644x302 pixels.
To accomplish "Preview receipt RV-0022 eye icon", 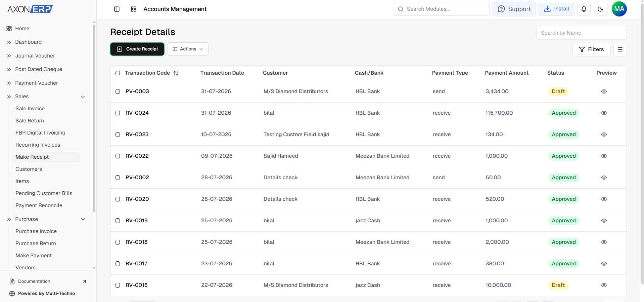I will point(604,156).
